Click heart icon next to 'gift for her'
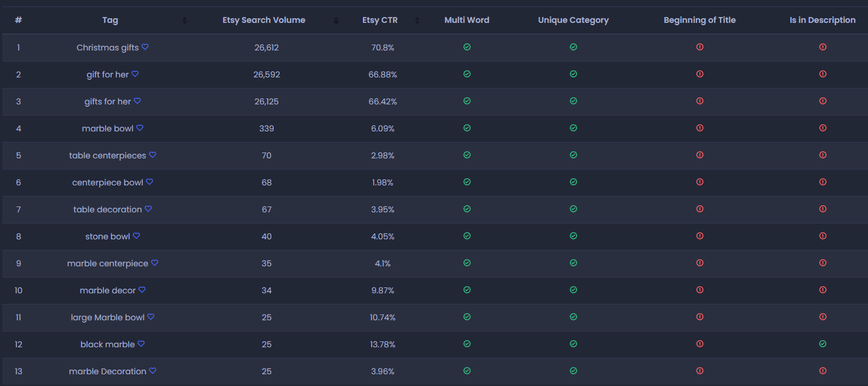This screenshot has height=386, width=868. (x=135, y=74)
